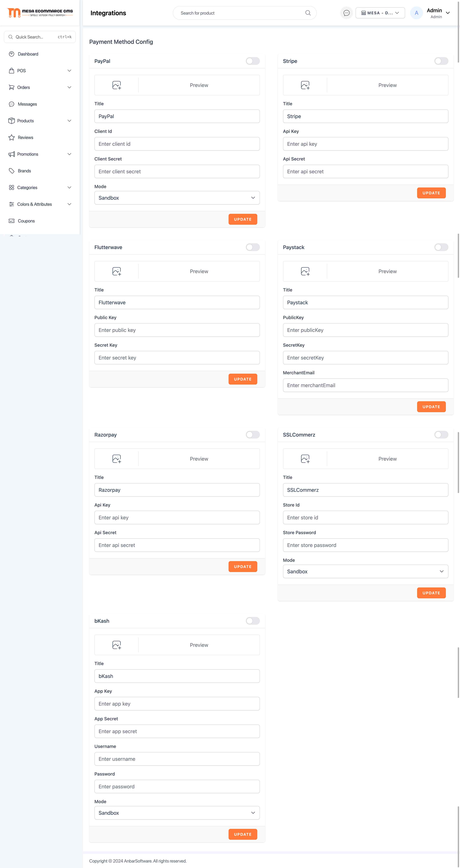Expand Colors & Attributes menu chevron

70,204
